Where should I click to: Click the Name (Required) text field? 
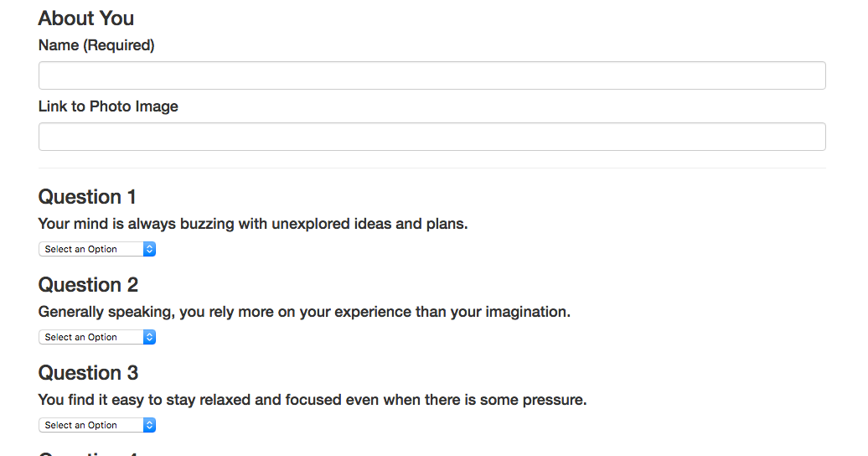(431, 75)
